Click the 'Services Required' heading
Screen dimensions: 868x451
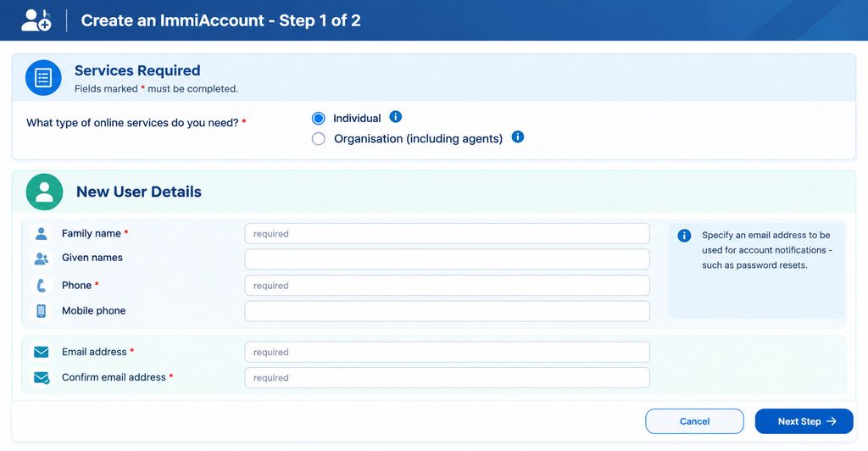click(x=137, y=70)
